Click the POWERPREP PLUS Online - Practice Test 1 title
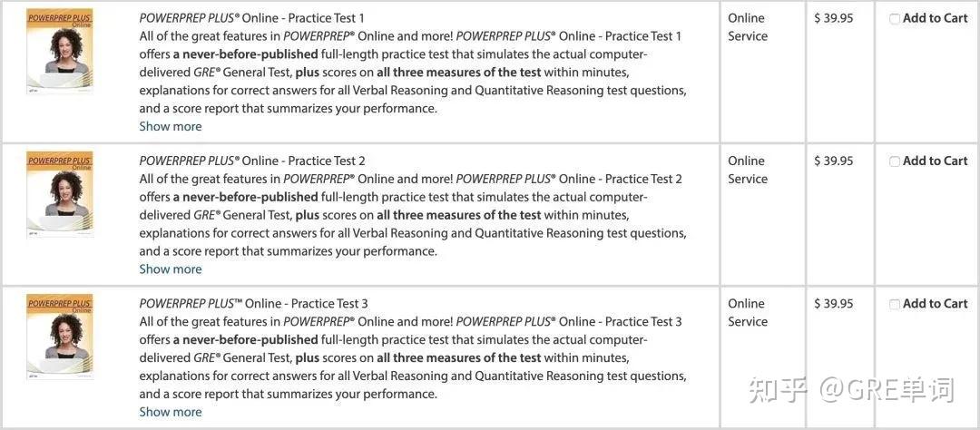Screen dimensions: 980x430 tap(252, 18)
